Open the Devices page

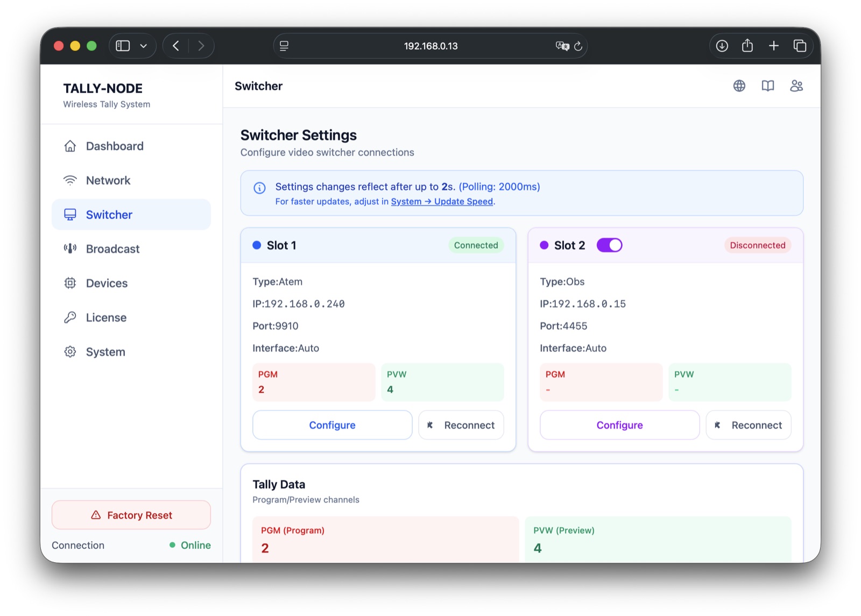(131, 283)
